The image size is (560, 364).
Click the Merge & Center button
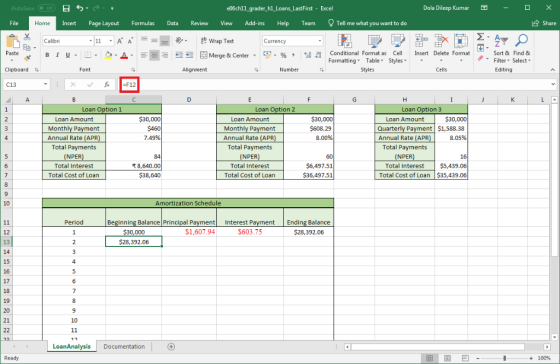coord(225,55)
